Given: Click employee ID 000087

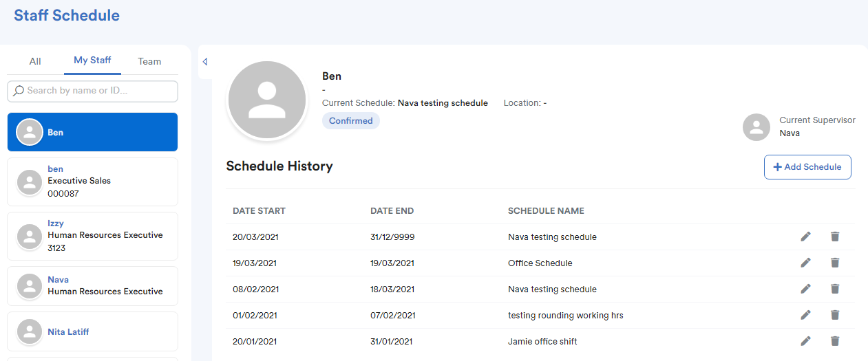Looking at the screenshot, I should [x=63, y=194].
